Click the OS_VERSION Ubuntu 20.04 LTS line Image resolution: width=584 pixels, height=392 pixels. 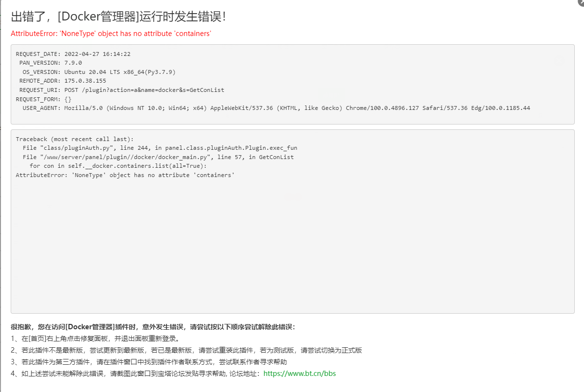pyautogui.click(x=99, y=72)
